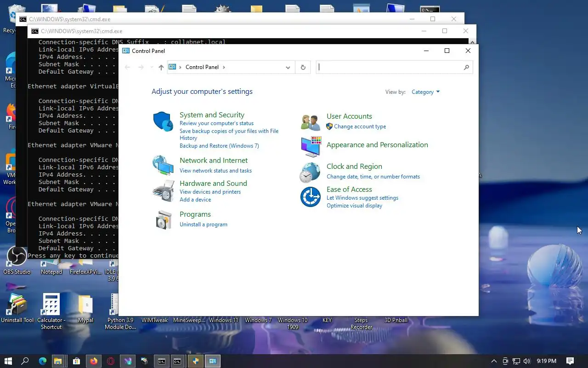The image size is (588, 368).
Task: Click View network status and tasks
Action: click(x=215, y=171)
